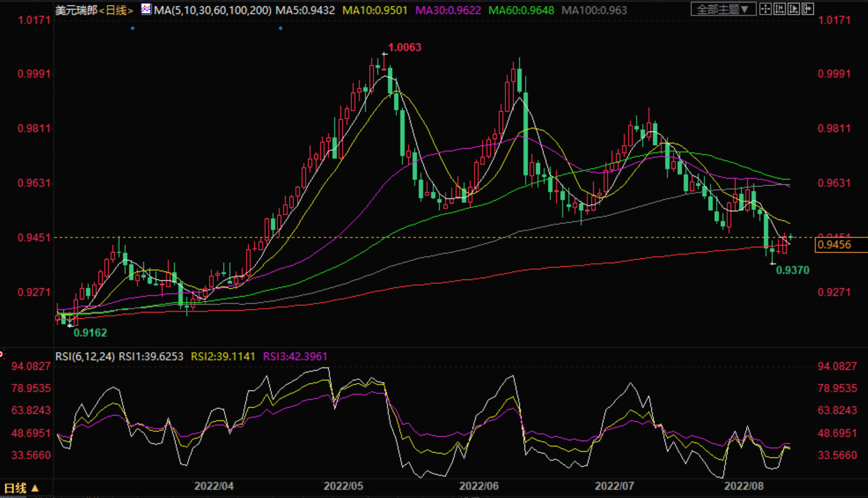Click the jump-to-start chart icon
Viewport: 868px width, 498px height.
point(779,9)
